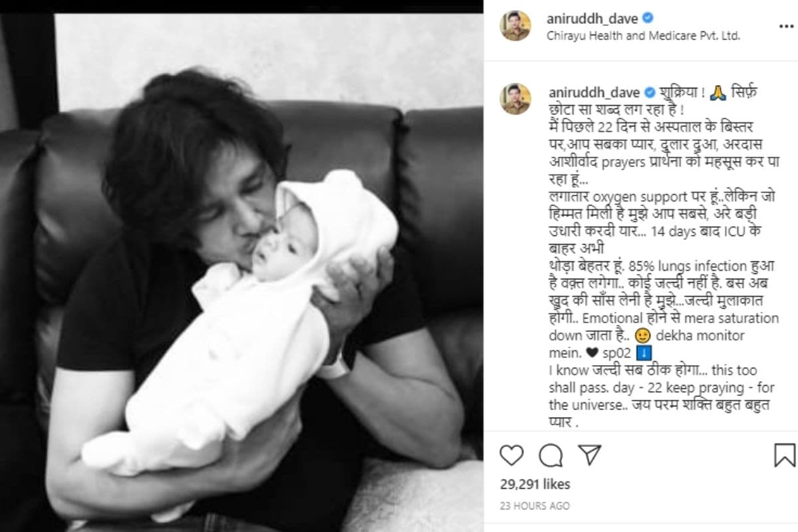The width and height of the screenshot is (798, 532).
Task: Click the black and white baby photo
Action: click(241, 266)
